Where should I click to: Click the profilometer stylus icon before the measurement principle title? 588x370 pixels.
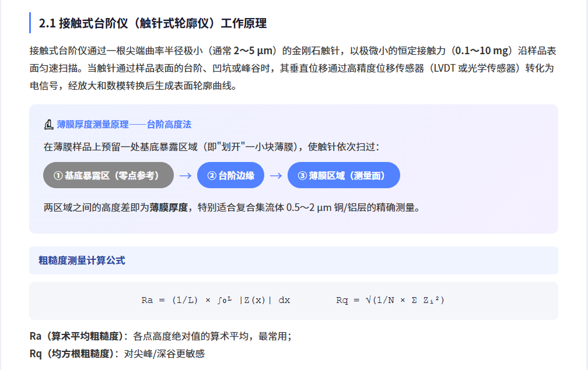47,124
